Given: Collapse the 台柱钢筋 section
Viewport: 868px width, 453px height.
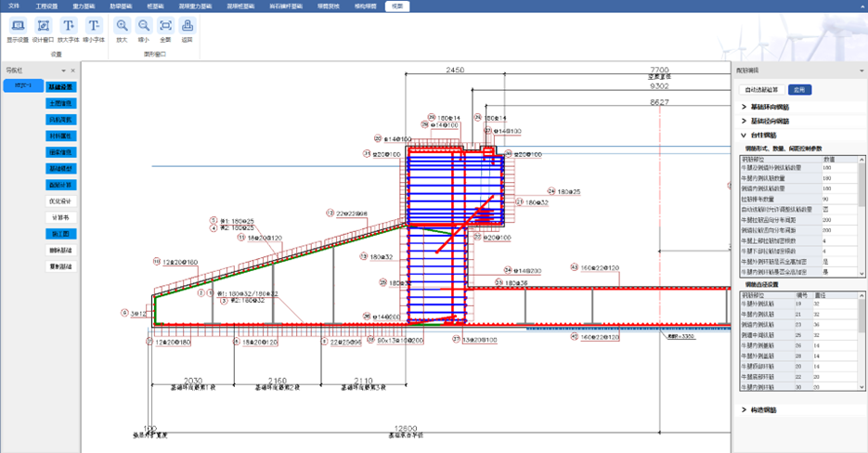Looking at the screenshot, I should pyautogui.click(x=744, y=135).
